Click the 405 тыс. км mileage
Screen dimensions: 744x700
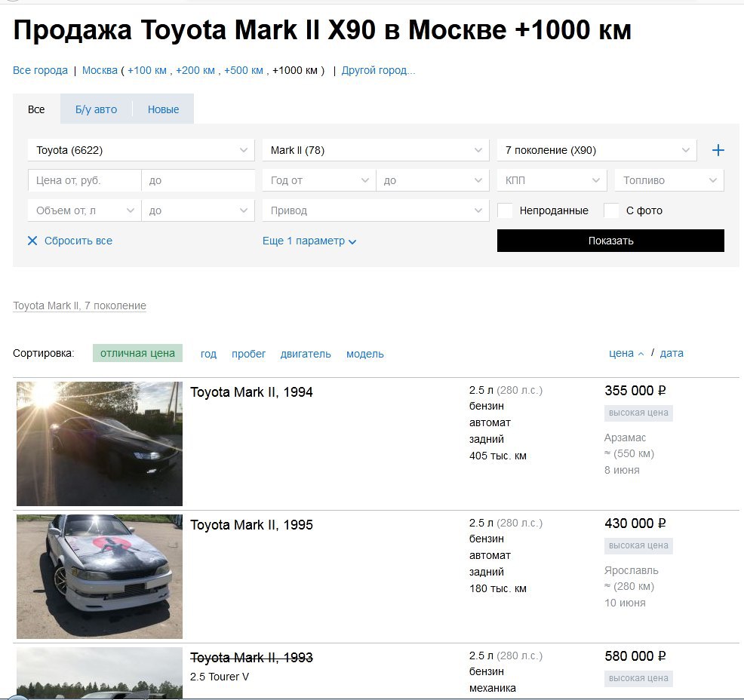click(498, 456)
